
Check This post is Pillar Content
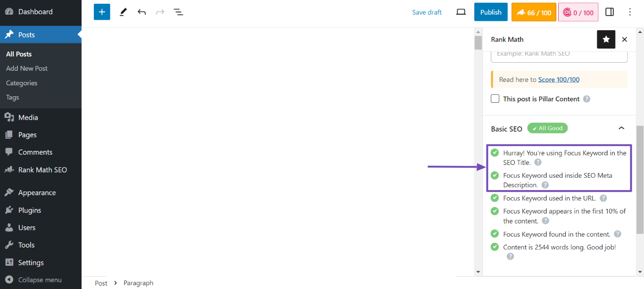pos(495,99)
